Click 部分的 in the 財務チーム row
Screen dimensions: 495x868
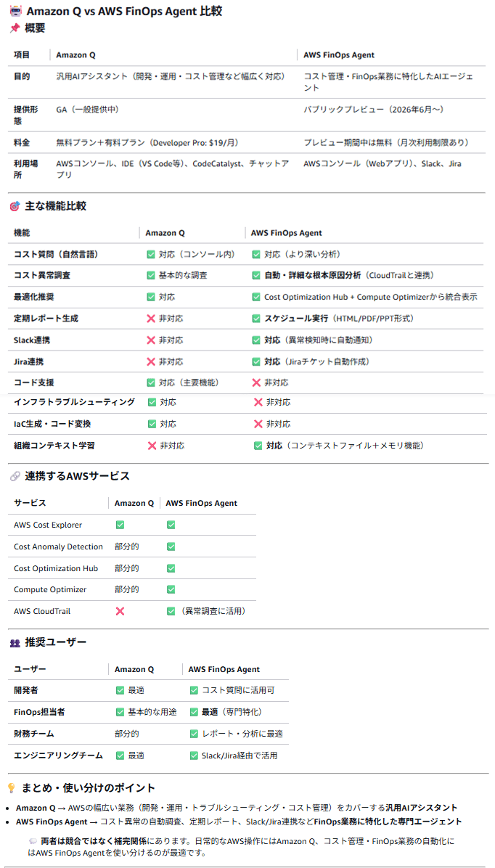(127, 734)
